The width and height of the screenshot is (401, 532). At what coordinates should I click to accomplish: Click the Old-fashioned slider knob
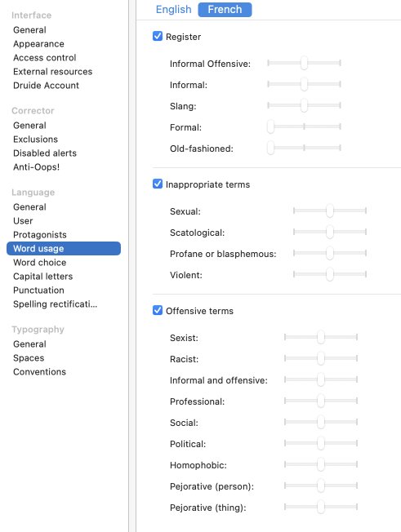coord(270,148)
